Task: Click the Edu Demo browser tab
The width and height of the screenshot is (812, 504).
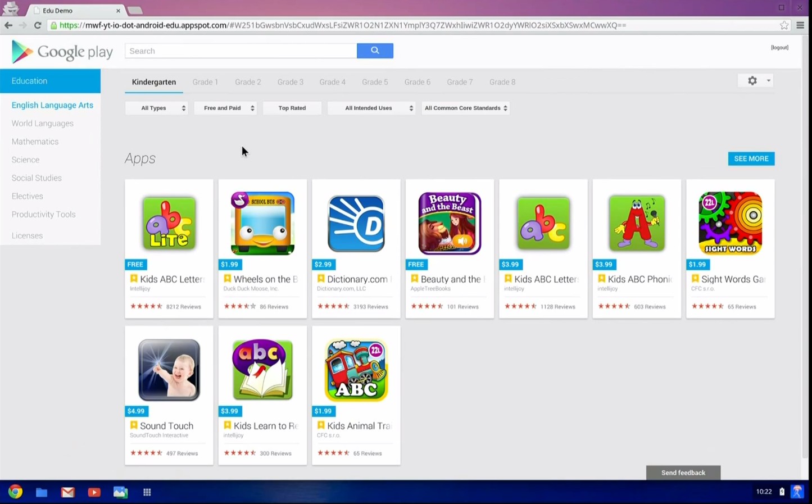Action: pyautogui.click(x=76, y=10)
